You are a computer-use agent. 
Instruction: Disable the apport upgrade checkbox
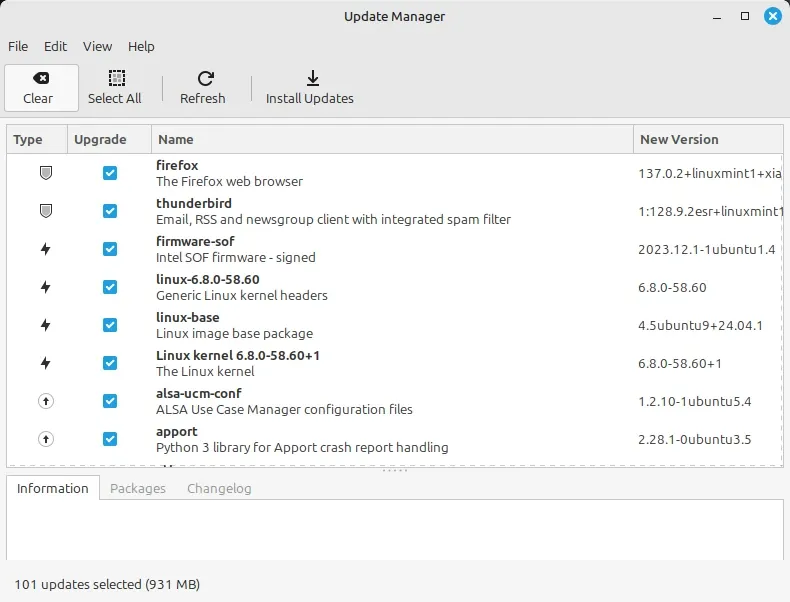[x=110, y=439]
